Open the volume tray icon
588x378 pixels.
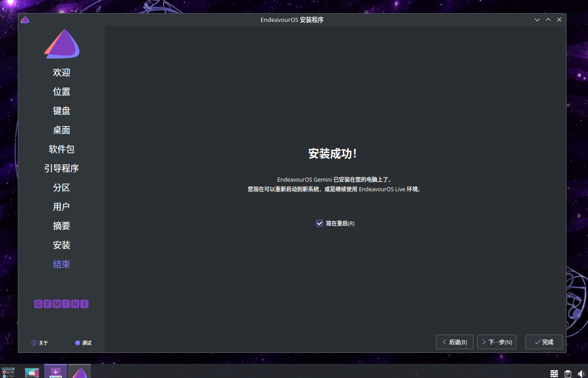pyautogui.click(x=581, y=373)
